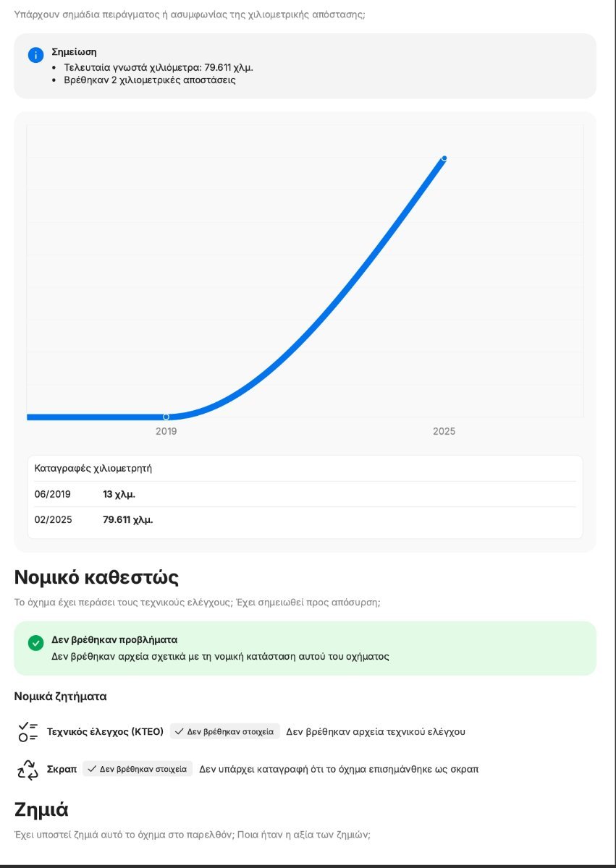Click the blue info icon beside Σημείωση
Screen dimensions: 616x868
[35, 55]
